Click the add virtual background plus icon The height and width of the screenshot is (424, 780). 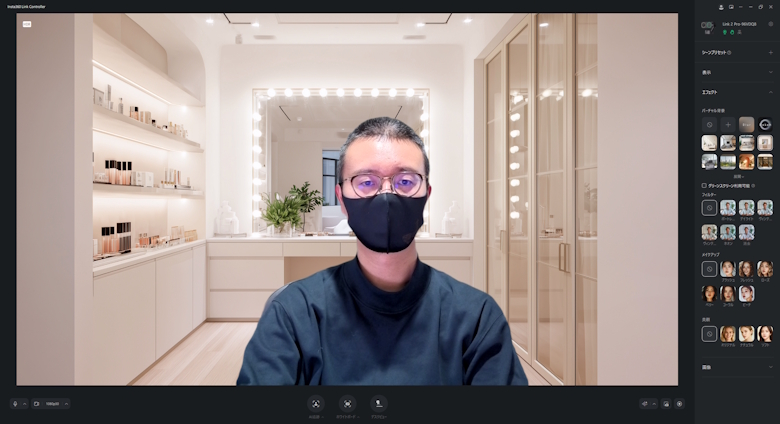(x=728, y=124)
